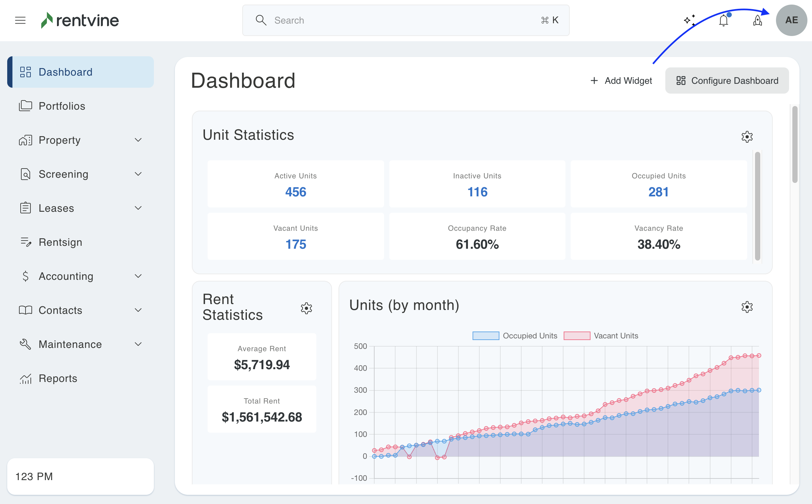This screenshot has width=812, height=504.
Task: Go to Portfolios in sidebar
Action: point(62,106)
